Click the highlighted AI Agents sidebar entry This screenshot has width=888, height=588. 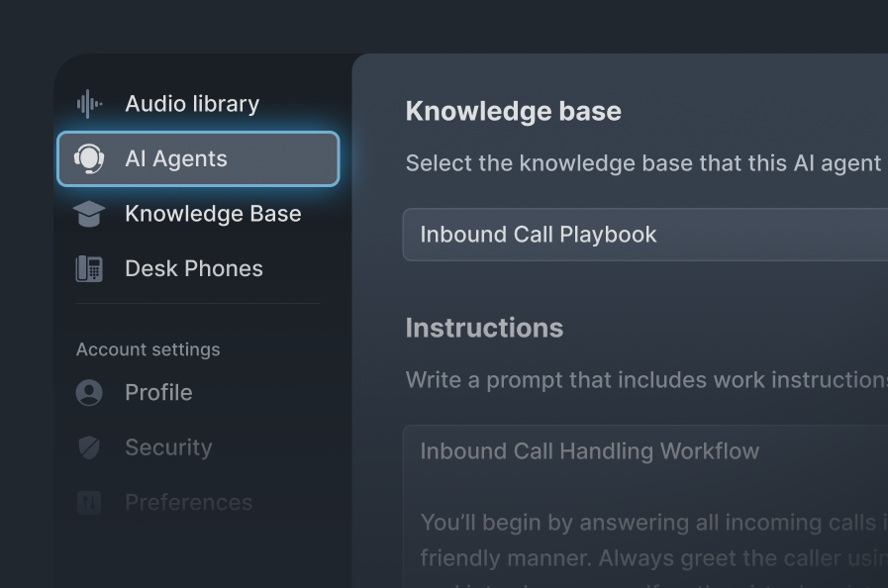tap(197, 158)
